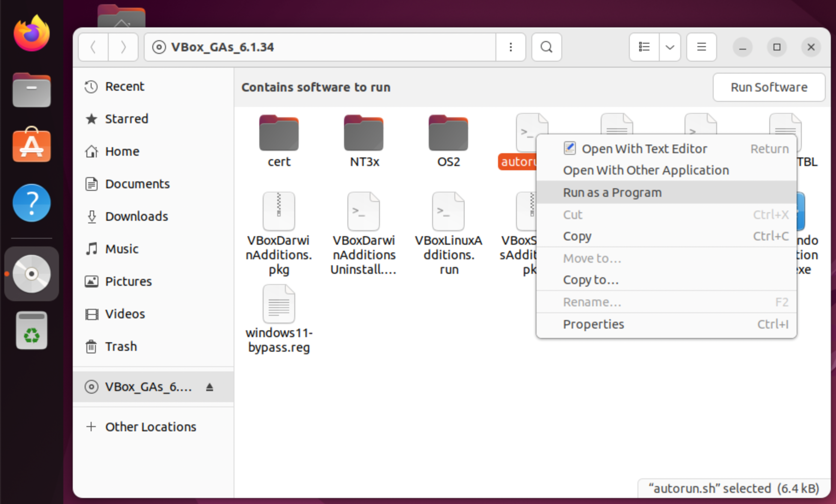Switch to list view icon
Viewport: 836px width, 504px height.
[644, 47]
